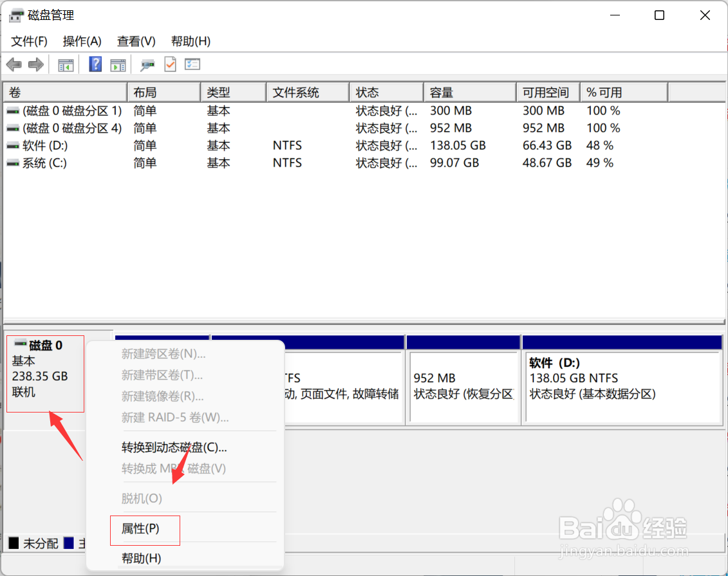Choose 转换到动态磁盘(C) in the context menu

click(172, 447)
